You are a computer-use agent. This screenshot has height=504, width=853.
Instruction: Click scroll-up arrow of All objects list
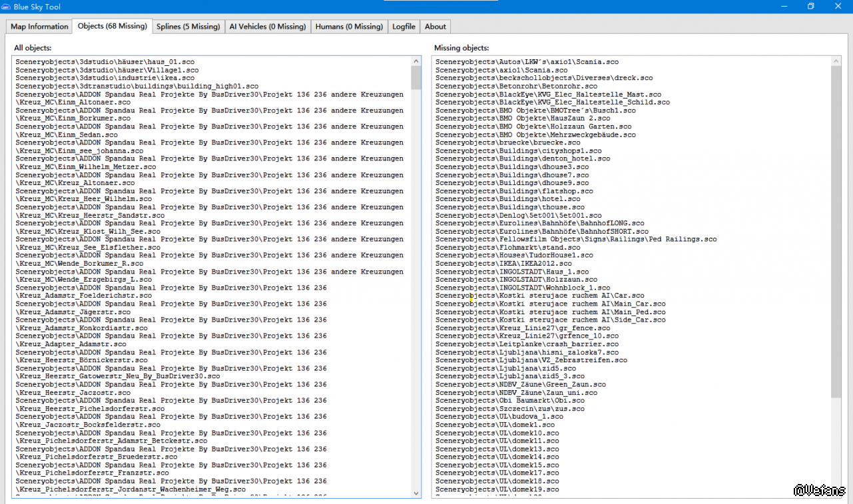(416, 61)
